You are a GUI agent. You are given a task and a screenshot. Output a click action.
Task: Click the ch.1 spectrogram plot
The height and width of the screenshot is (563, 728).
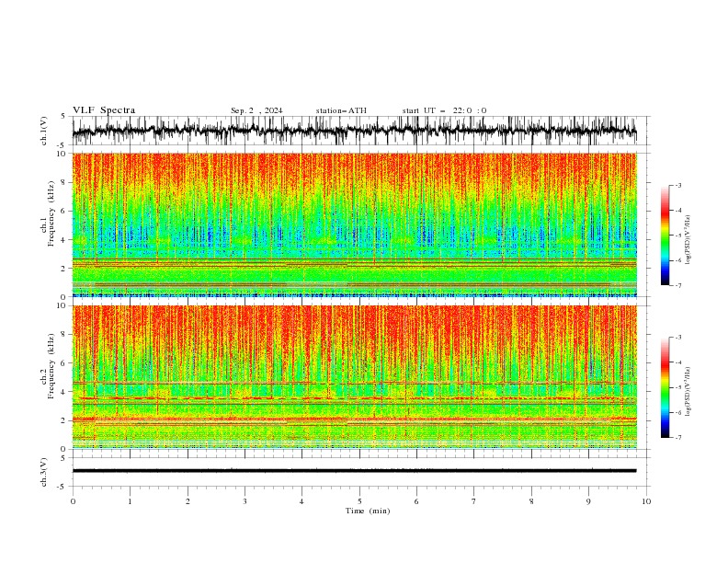click(x=355, y=224)
